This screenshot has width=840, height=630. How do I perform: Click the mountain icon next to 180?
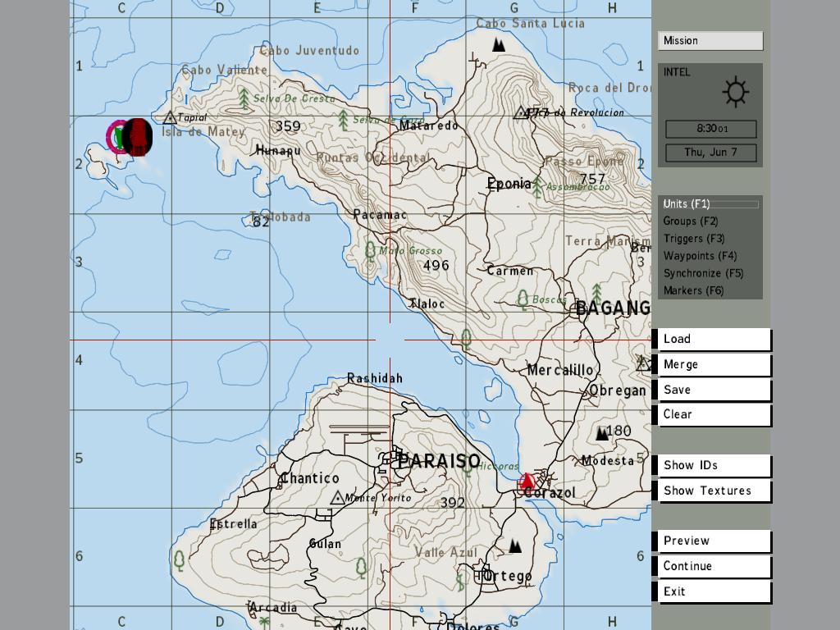pyautogui.click(x=602, y=433)
